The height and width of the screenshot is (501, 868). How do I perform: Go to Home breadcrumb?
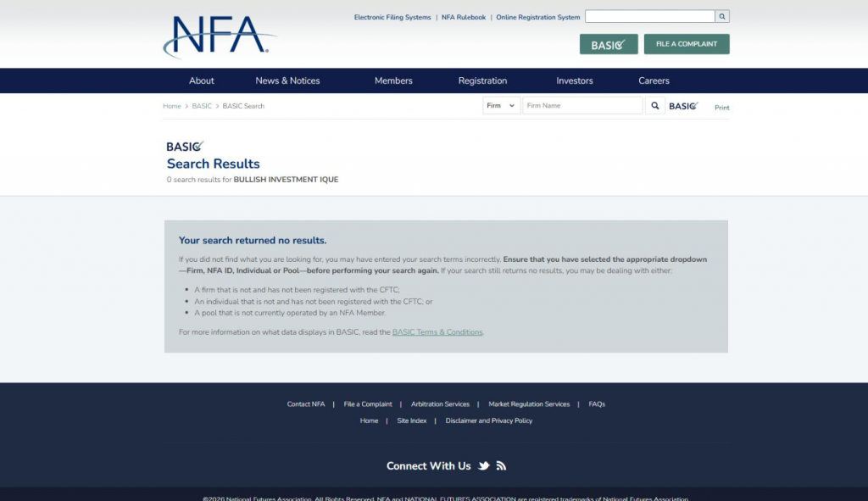(171, 106)
